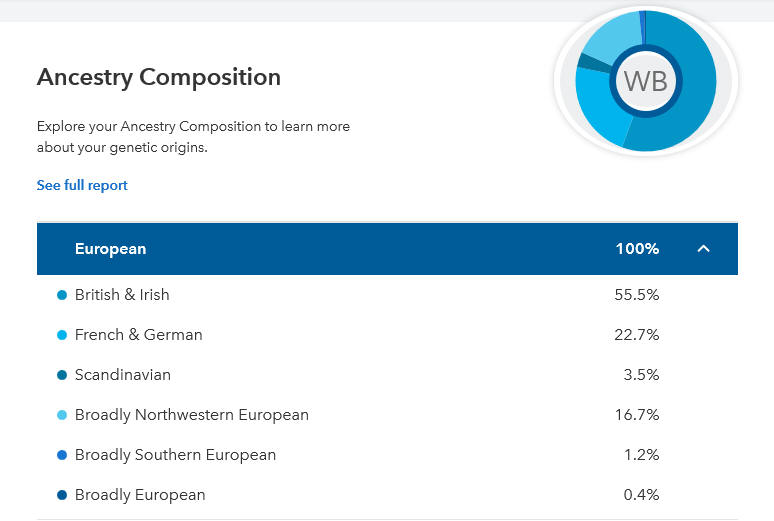The width and height of the screenshot is (774, 521).
Task: Click the Scandinavian color dot
Action: click(62, 375)
